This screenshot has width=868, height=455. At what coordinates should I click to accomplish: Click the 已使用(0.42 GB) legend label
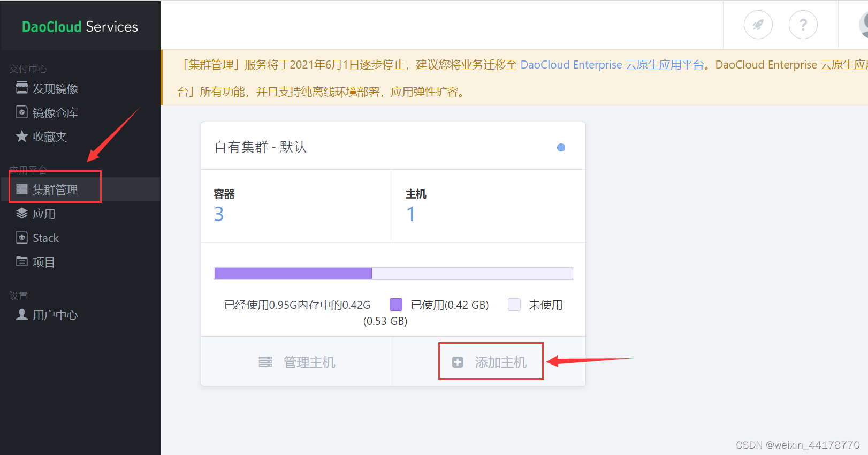pos(450,305)
